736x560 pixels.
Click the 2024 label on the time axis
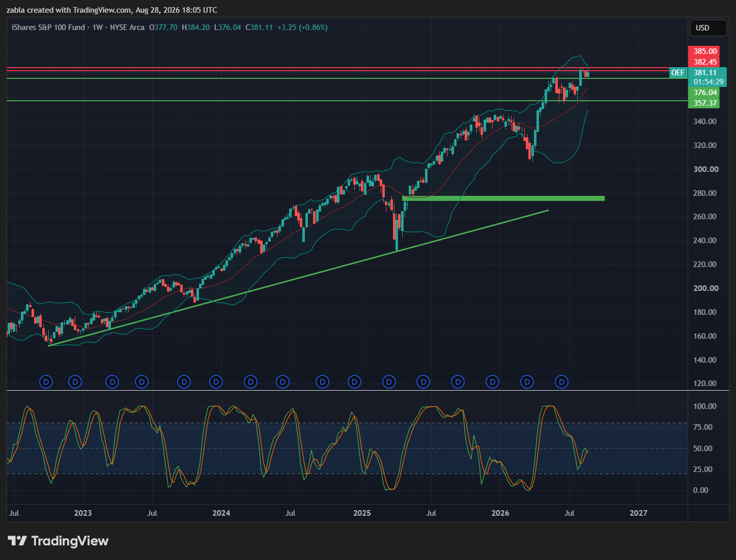pos(221,513)
